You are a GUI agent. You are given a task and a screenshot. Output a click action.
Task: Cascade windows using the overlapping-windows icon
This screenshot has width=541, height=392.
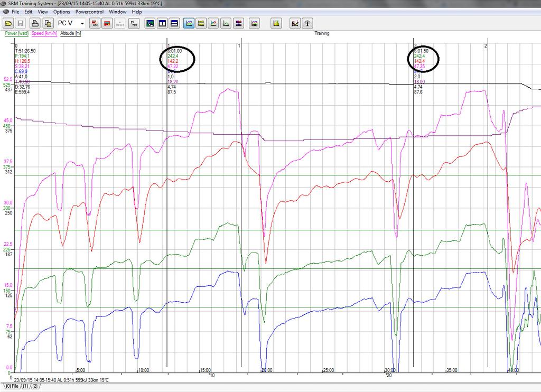click(150, 23)
